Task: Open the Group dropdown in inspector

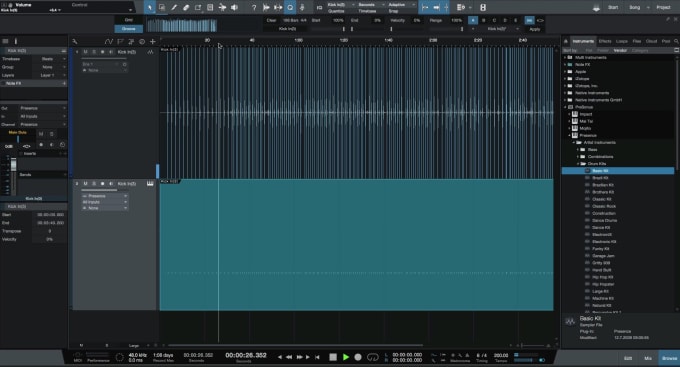Action: [48, 67]
